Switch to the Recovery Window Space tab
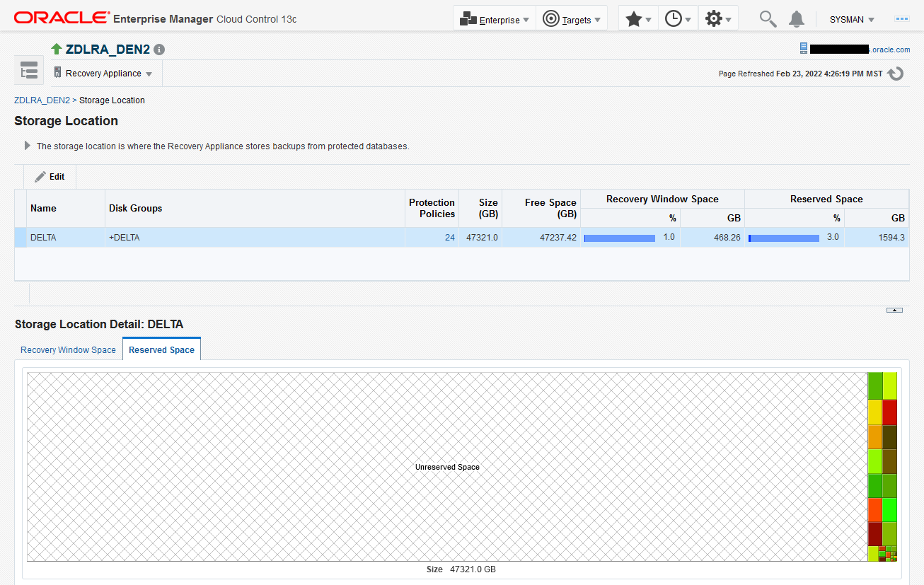The width and height of the screenshot is (924, 585). point(68,350)
